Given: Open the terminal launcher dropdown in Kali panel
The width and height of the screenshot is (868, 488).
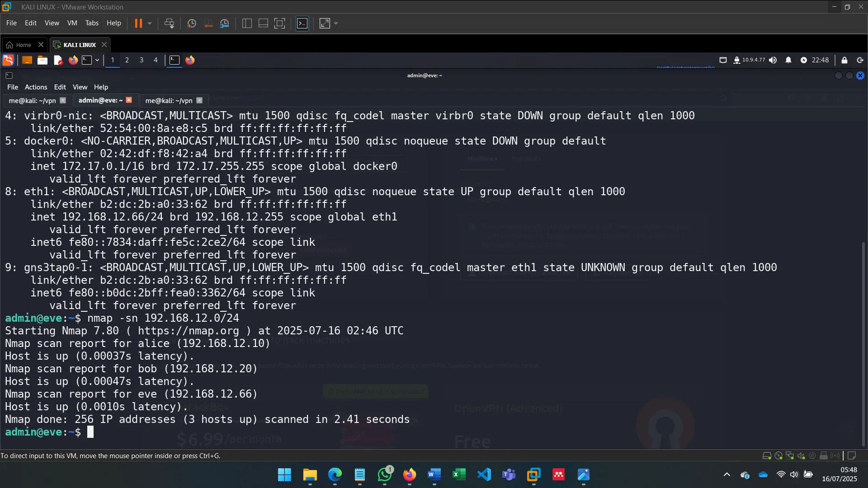Looking at the screenshot, I should tap(96, 60).
